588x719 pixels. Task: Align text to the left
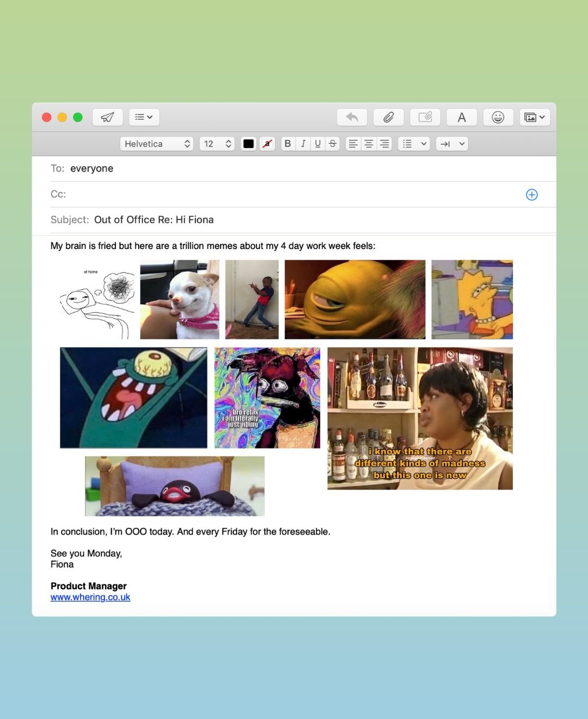353,144
